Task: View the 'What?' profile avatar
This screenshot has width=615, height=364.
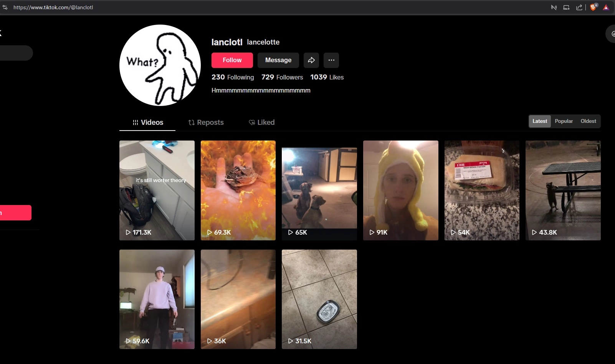Action: tap(160, 65)
